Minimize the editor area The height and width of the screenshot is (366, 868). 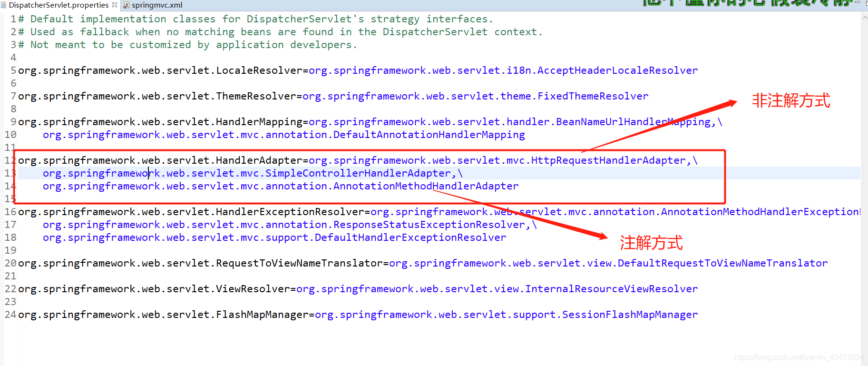(858, 2)
